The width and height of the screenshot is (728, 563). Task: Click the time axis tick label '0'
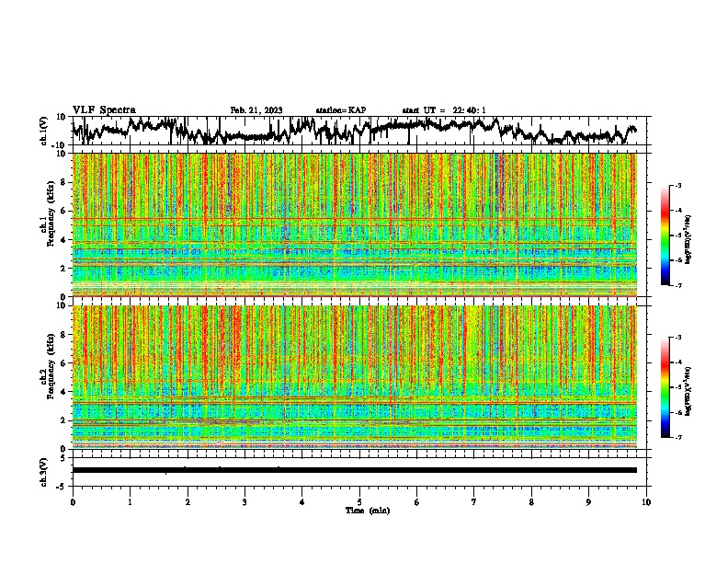tap(73, 502)
